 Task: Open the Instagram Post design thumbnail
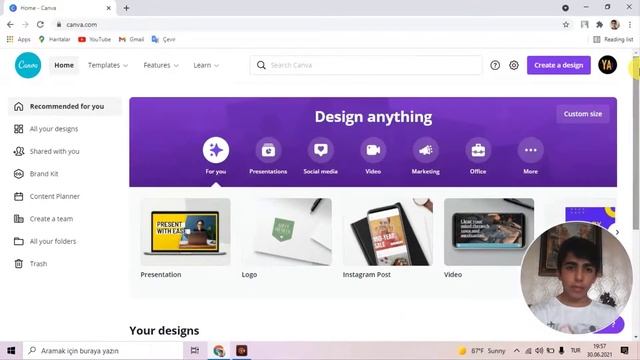[x=388, y=232]
